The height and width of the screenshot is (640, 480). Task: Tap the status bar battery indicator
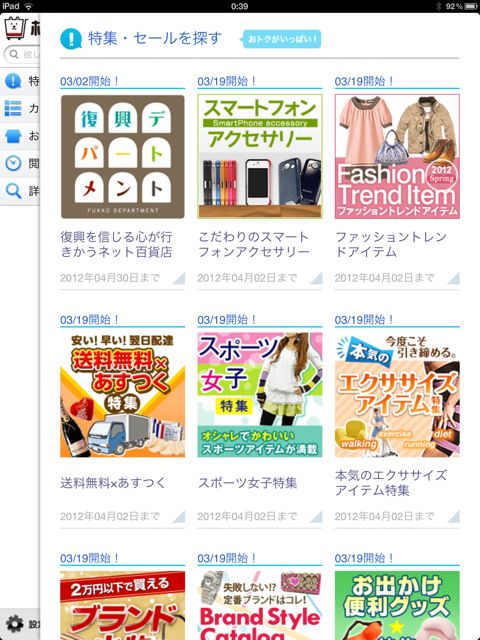pyautogui.click(x=471, y=6)
